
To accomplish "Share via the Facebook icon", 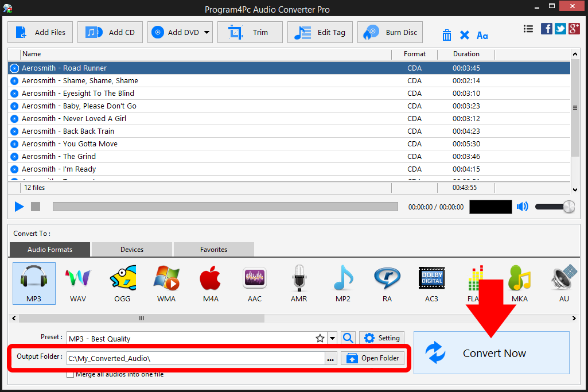I will [x=546, y=28].
